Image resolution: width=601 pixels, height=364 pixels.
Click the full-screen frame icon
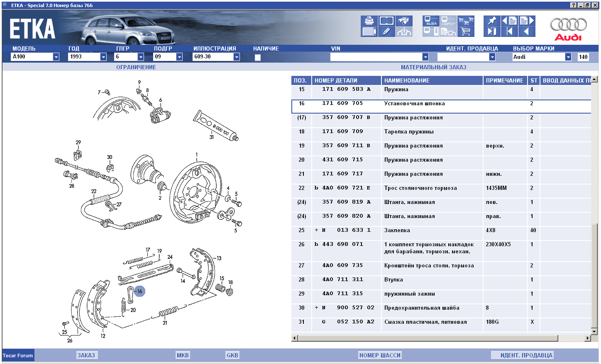386,21
